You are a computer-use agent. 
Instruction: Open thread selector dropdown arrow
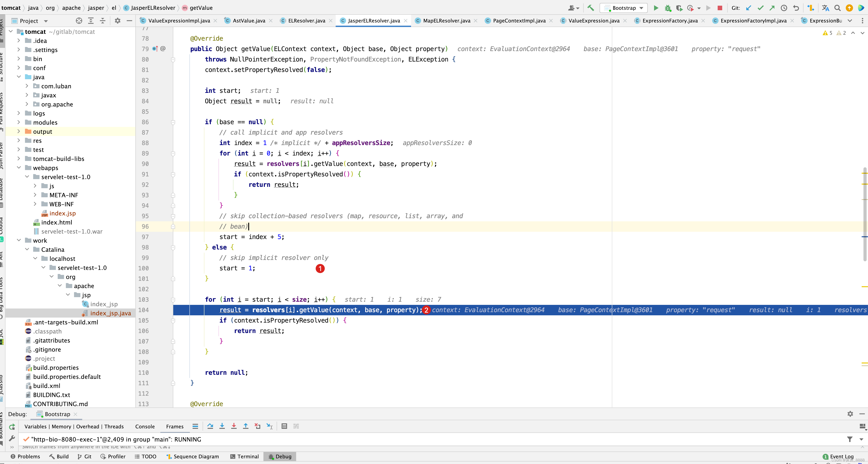[861, 439]
